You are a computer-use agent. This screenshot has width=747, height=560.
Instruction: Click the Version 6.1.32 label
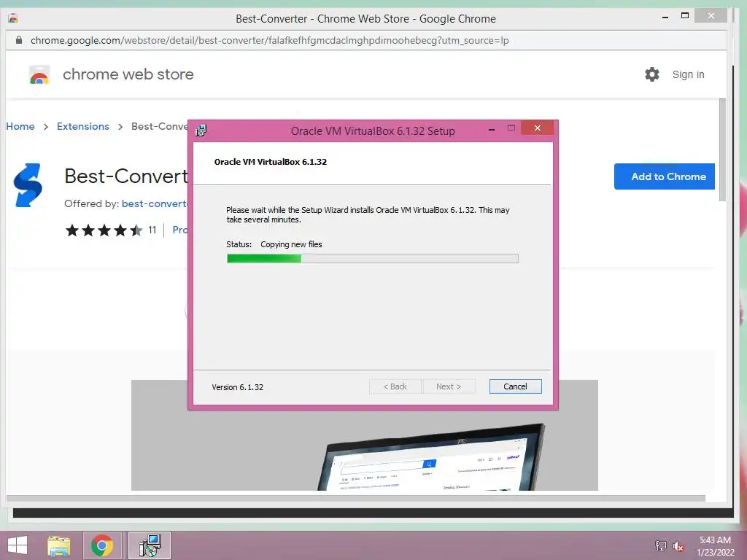(x=237, y=387)
